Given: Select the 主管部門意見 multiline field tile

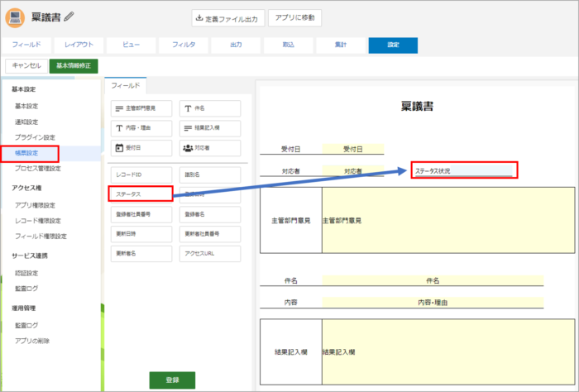Looking at the screenshot, I should pyautogui.click(x=141, y=108).
